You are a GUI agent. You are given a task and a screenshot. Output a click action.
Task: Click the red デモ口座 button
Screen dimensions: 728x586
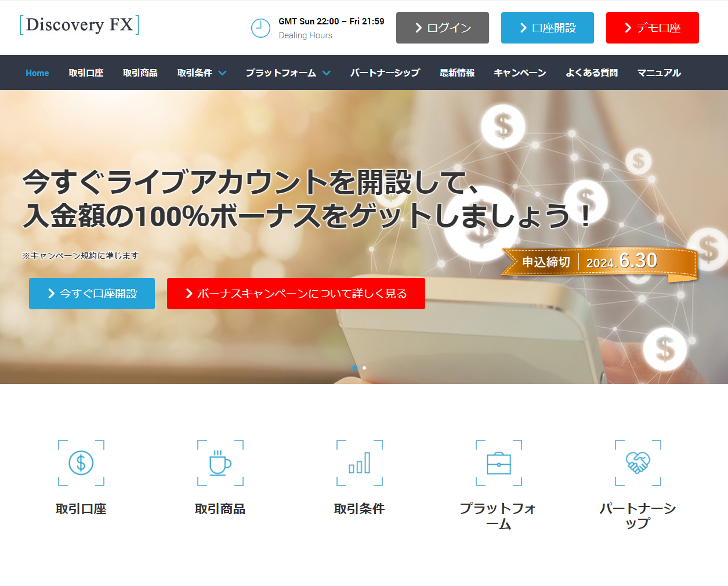(652, 28)
